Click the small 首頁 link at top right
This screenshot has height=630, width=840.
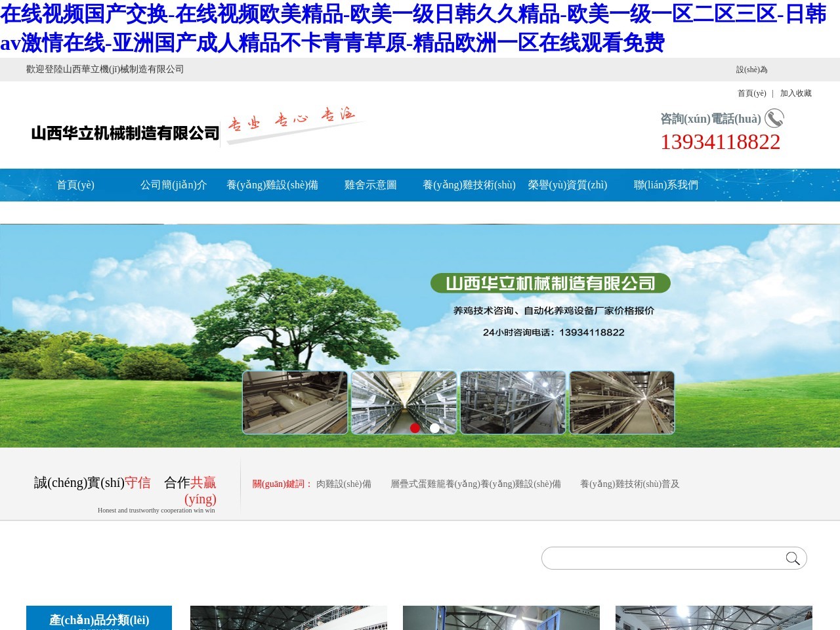[751, 93]
